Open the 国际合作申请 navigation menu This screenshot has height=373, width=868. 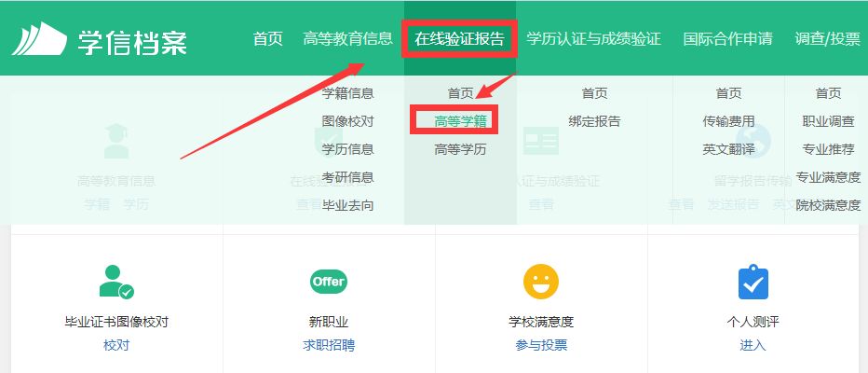727,39
